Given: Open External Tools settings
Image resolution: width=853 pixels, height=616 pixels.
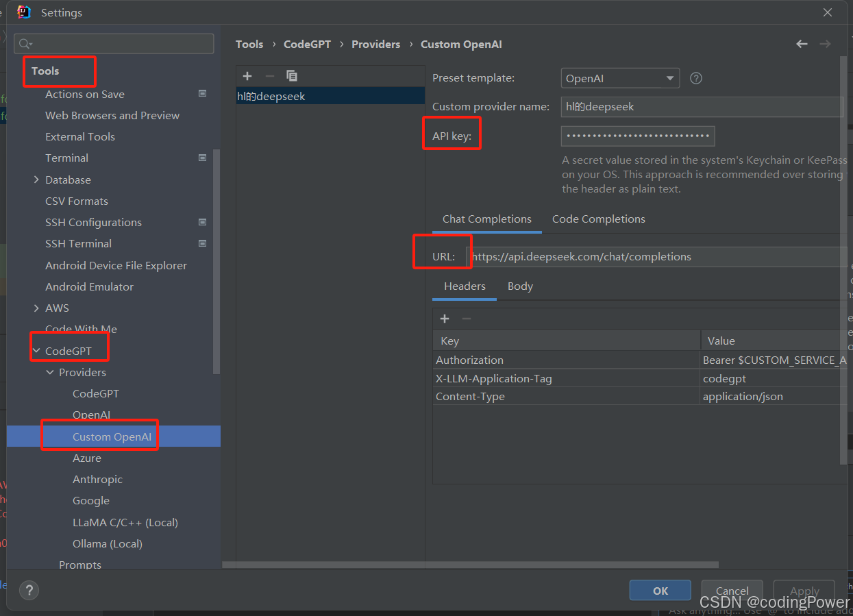Looking at the screenshot, I should click(x=80, y=136).
